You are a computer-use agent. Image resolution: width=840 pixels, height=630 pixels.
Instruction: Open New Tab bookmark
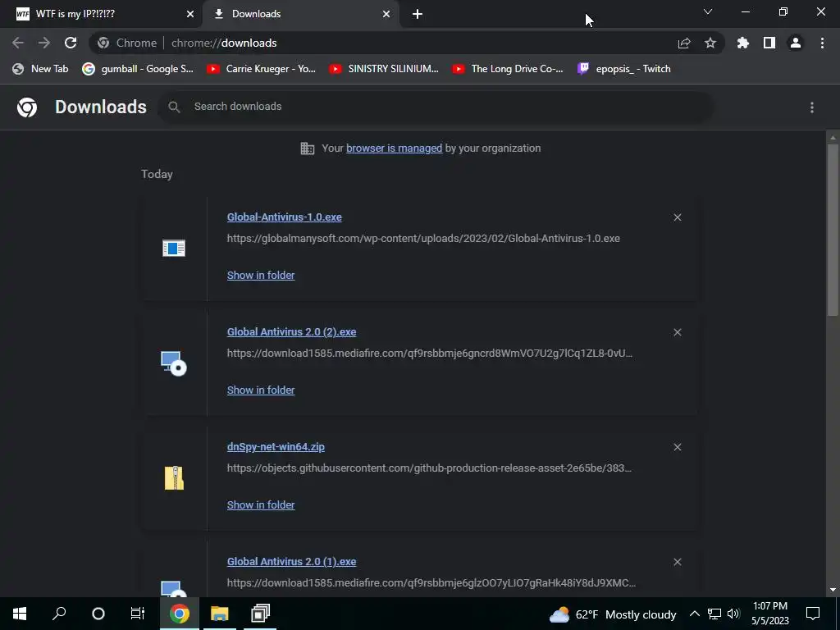pyautogui.click(x=41, y=69)
